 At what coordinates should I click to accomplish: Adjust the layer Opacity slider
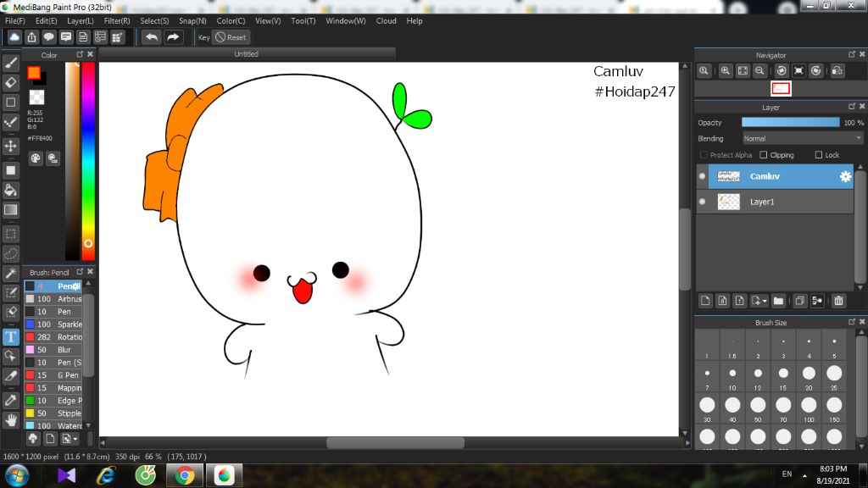(791, 122)
